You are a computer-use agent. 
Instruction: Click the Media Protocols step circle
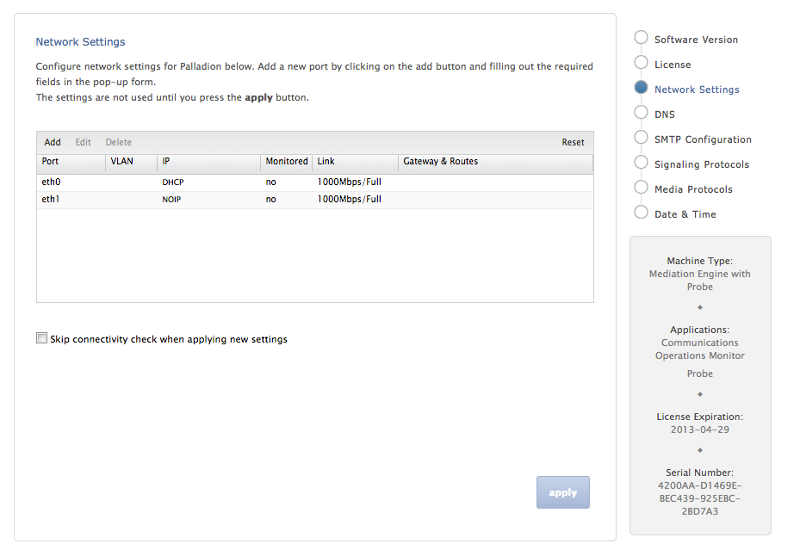coord(641,188)
